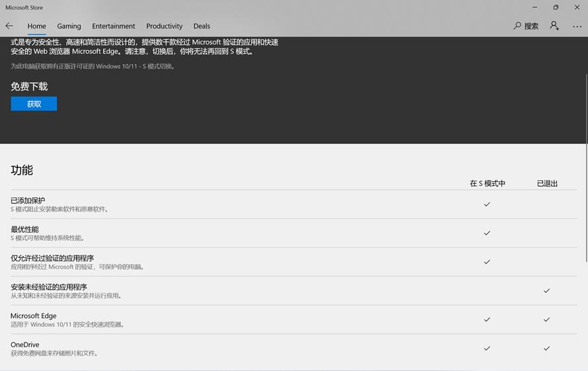The image size is (588, 371).
Task: Select the Microsoft Edge feature title
Action: 34,316
